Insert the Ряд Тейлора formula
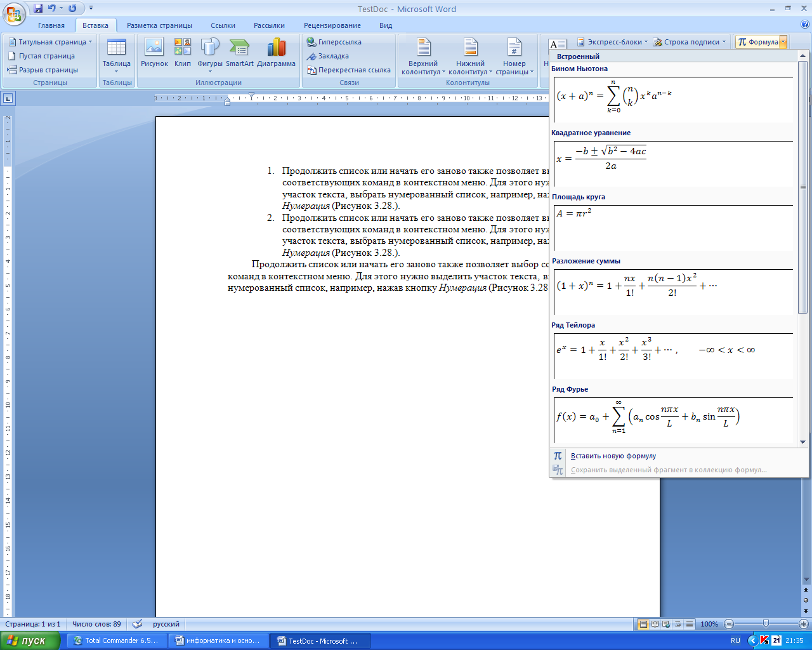This screenshot has width=812, height=650. [673, 355]
